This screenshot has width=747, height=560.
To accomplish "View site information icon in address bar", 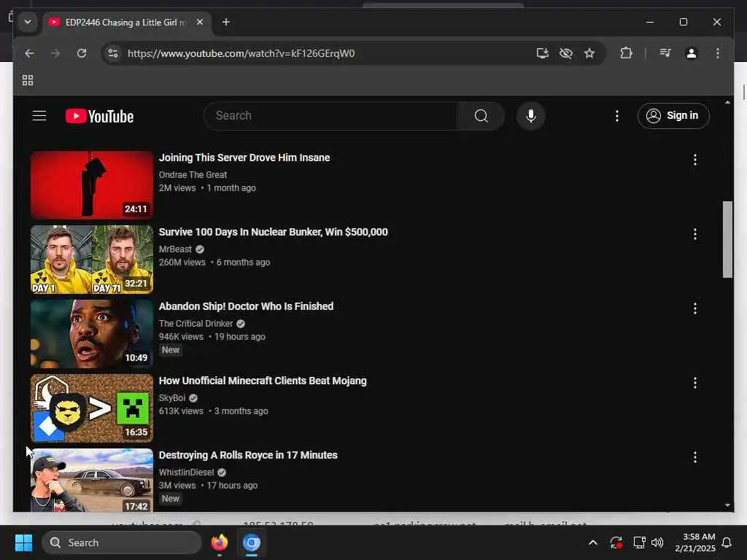I will point(113,53).
